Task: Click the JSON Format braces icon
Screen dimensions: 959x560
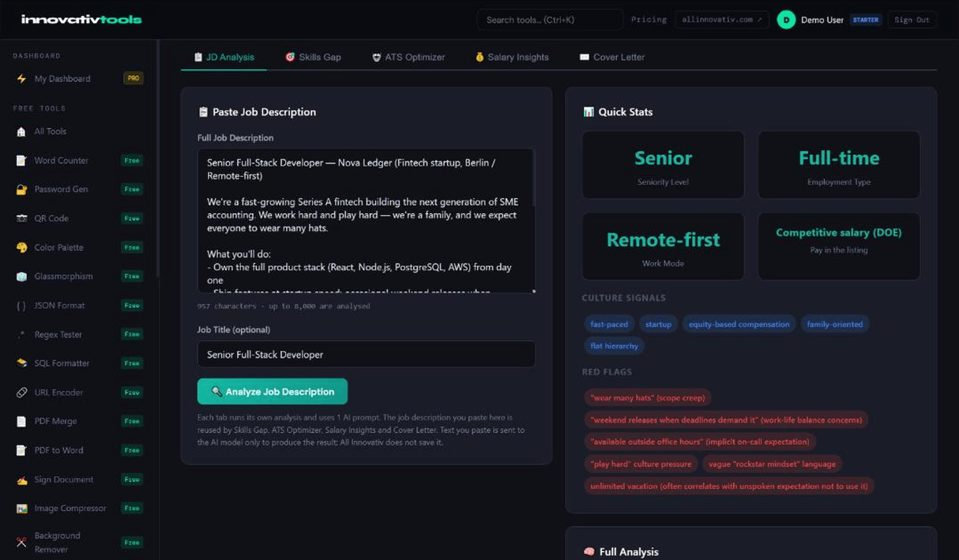Action: pyautogui.click(x=21, y=306)
